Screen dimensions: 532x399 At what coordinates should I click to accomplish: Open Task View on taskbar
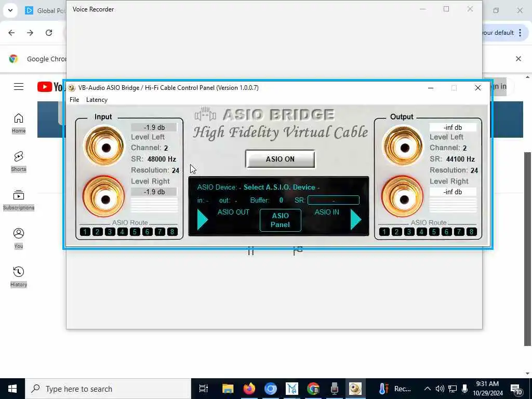pos(204,389)
